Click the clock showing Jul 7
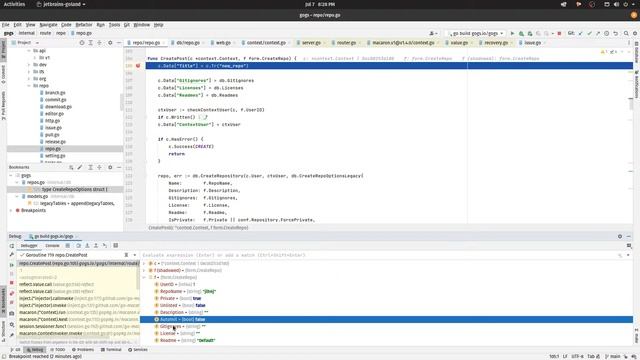 click(x=320, y=4)
